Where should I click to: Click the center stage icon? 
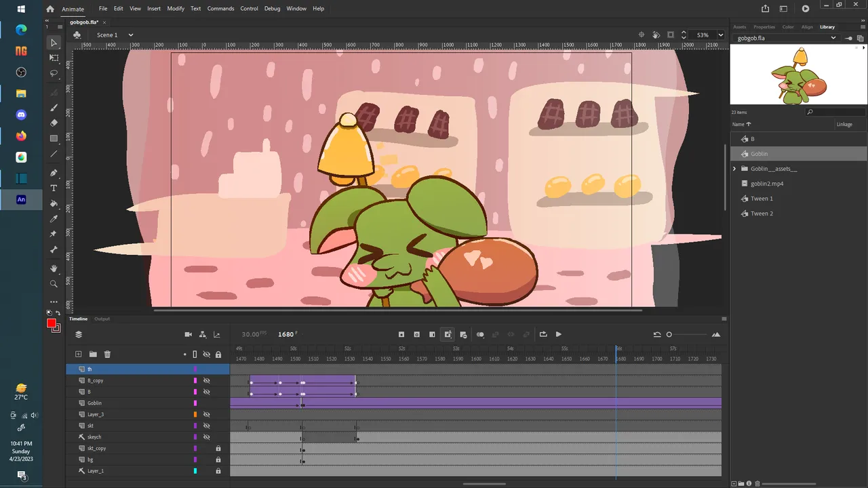click(x=642, y=35)
